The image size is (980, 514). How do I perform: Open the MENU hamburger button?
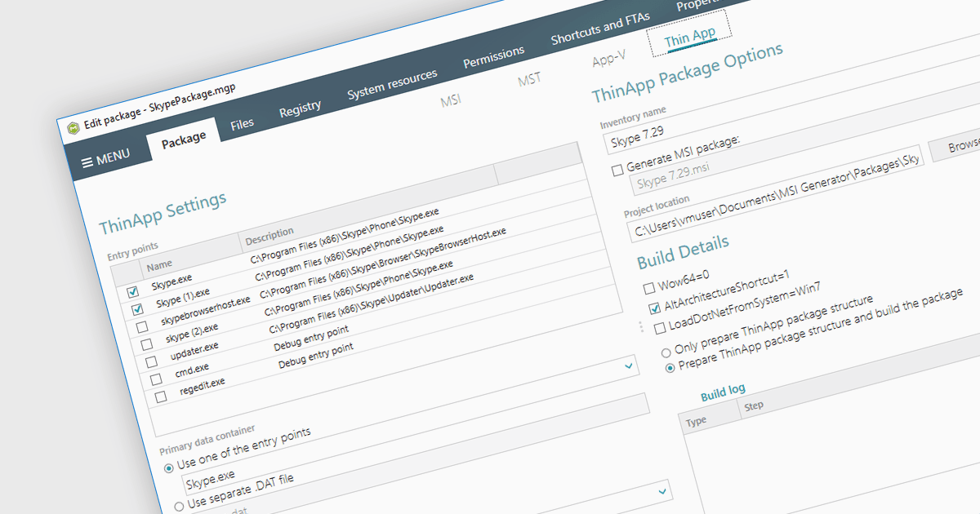[x=105, y=158]
